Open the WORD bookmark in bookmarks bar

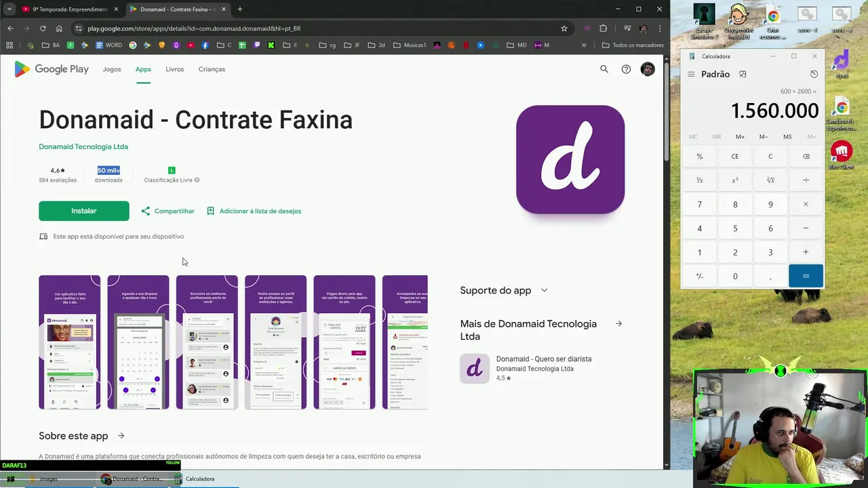pyautogui.click(x=109, y=45)
